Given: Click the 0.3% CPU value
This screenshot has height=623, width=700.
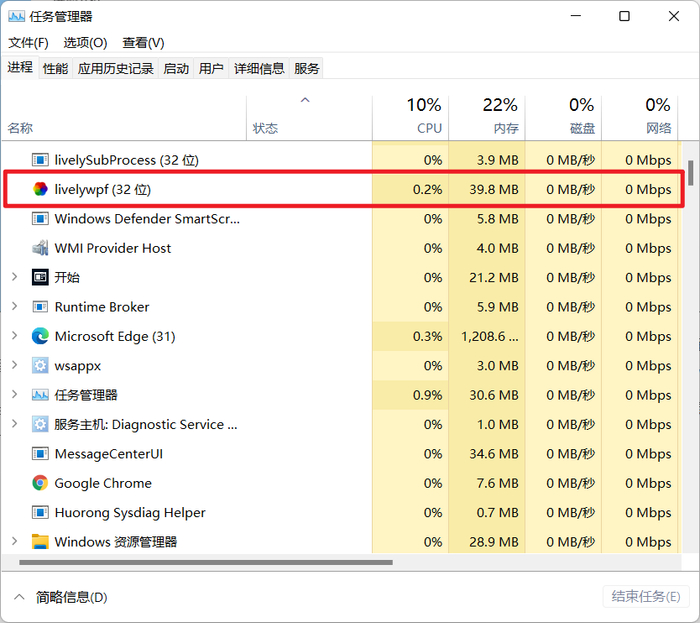Looking at the screenshot, I should pyautogui.click(x=427, y=336).
